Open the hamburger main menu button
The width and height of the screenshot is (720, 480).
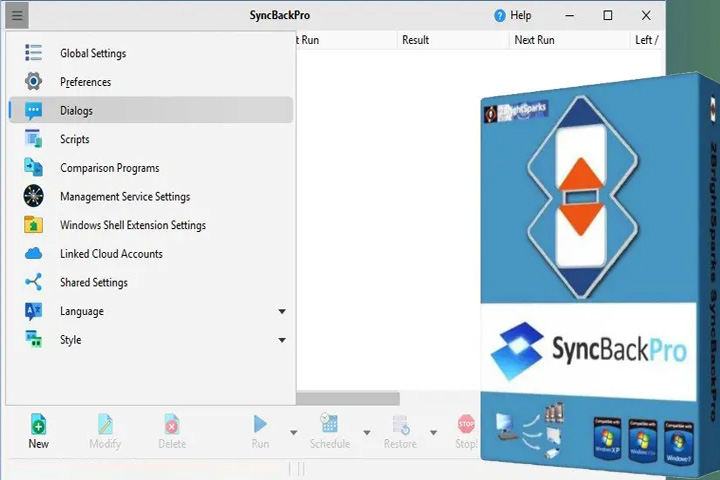click(x=17, y=16)
